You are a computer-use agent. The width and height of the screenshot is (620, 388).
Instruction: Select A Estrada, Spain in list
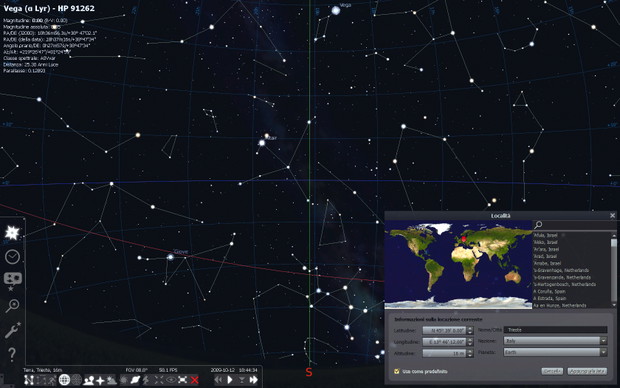tap(550, 299)
